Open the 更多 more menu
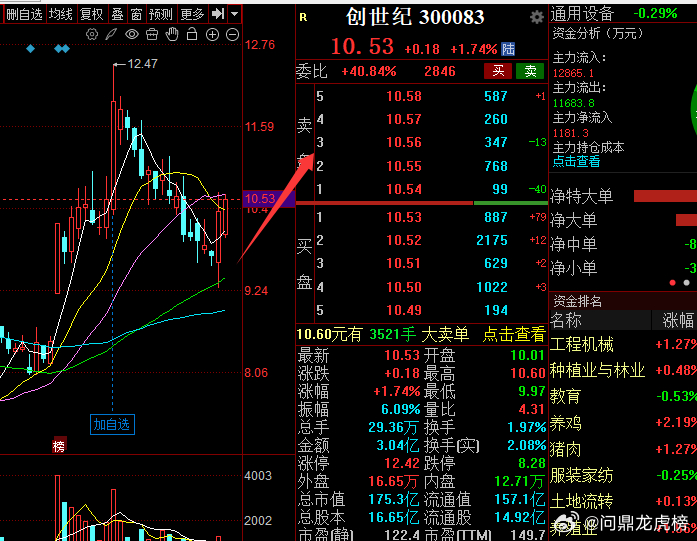The height and width of the screenshot is (541, 697). pos(192,14)
